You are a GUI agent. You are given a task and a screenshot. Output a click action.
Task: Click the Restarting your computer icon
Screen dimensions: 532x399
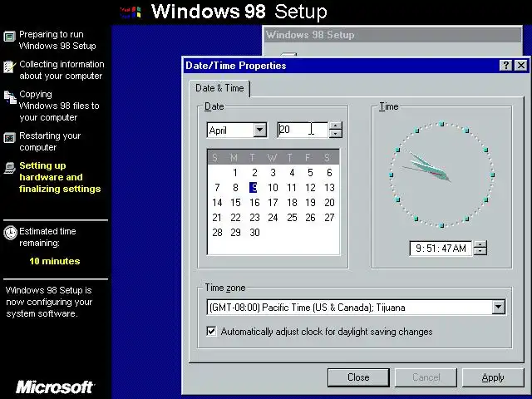(x=9, y=138)
